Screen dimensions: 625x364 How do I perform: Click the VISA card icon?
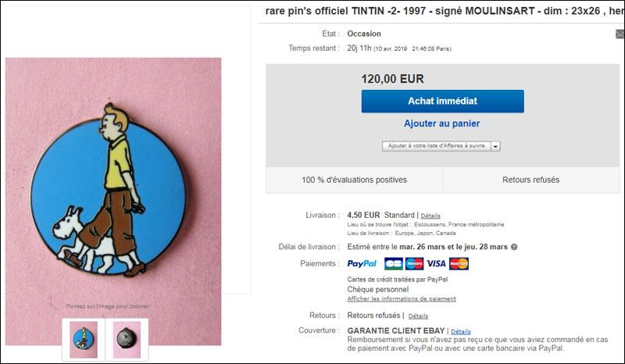point(436,263)
